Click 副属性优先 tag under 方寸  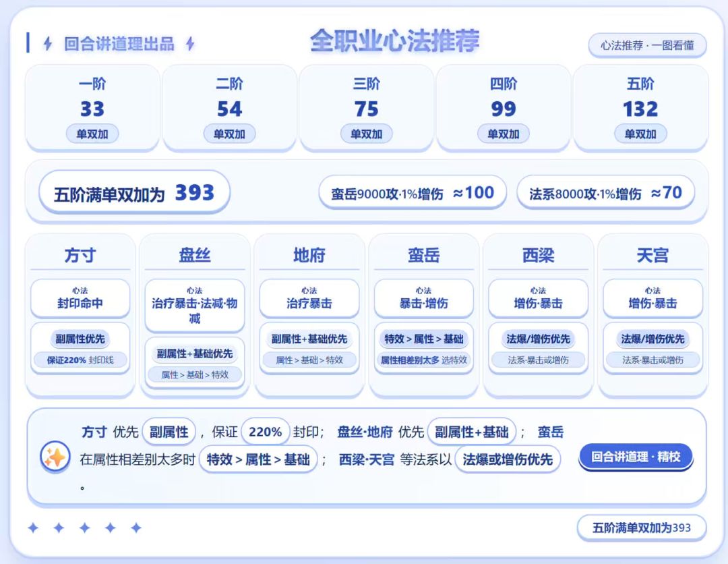click(x=80, y=339)
